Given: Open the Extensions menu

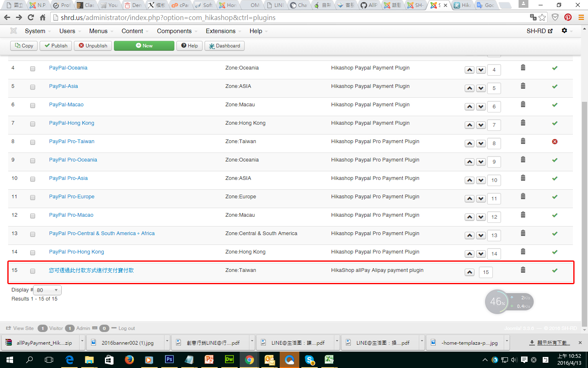Looking at the screenshot, I should pos(223,31).
